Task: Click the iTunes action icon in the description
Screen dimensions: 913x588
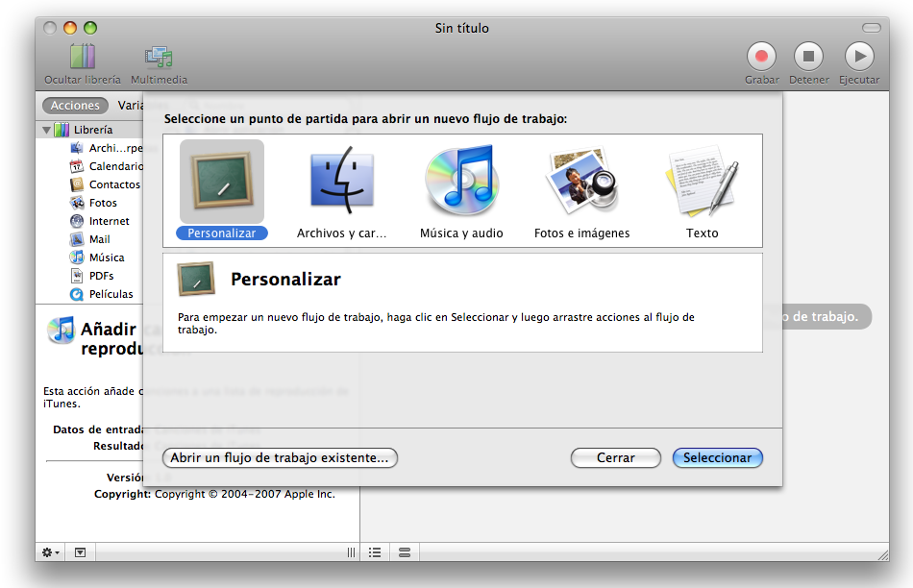Action: 62,331
